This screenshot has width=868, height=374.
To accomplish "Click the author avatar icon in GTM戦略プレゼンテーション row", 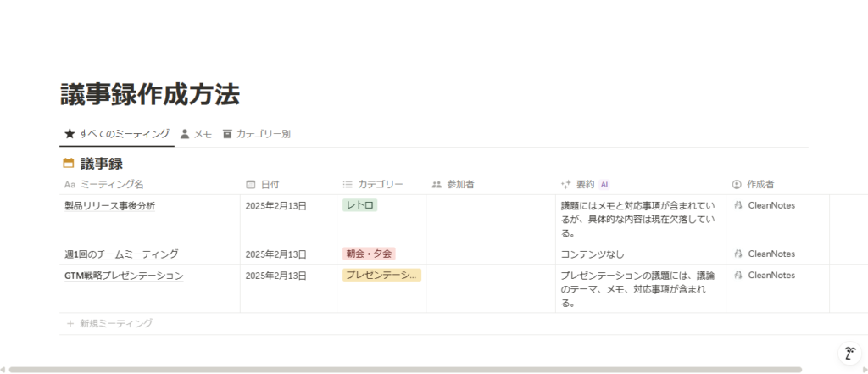I will pyautogui.click(x=737, y=275).
